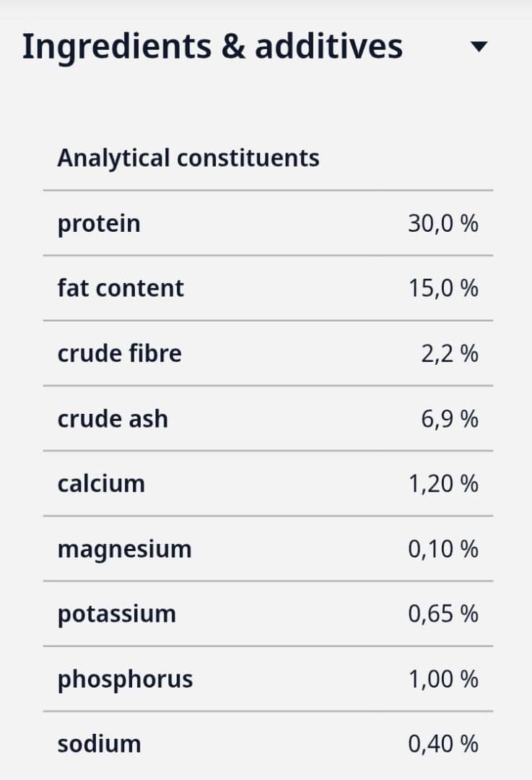532x780 pixels.
Task: Click the protein row label
Action: 99,224
